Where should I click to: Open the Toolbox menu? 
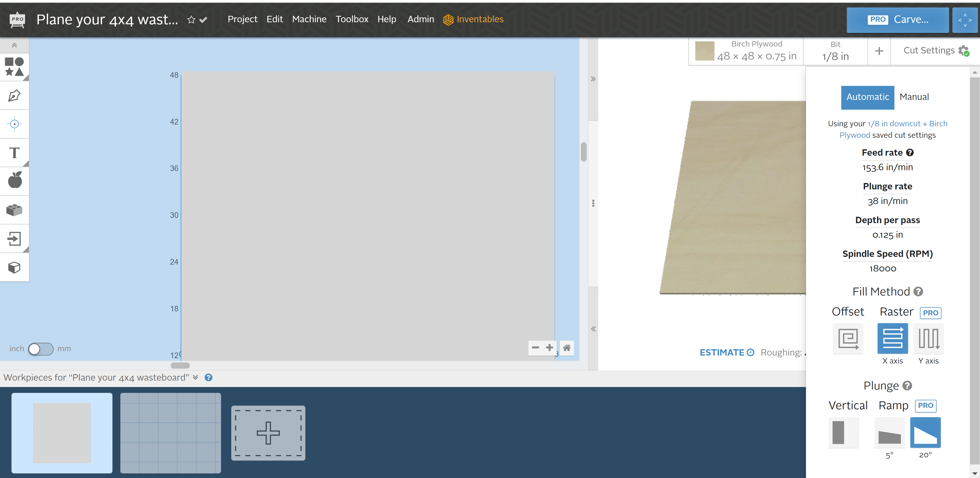click(x=352, y=19)
